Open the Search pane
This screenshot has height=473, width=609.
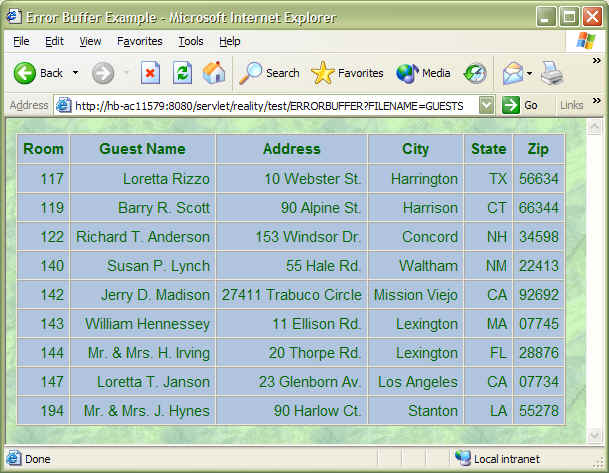pyautogui.click(x=269, y=73)
